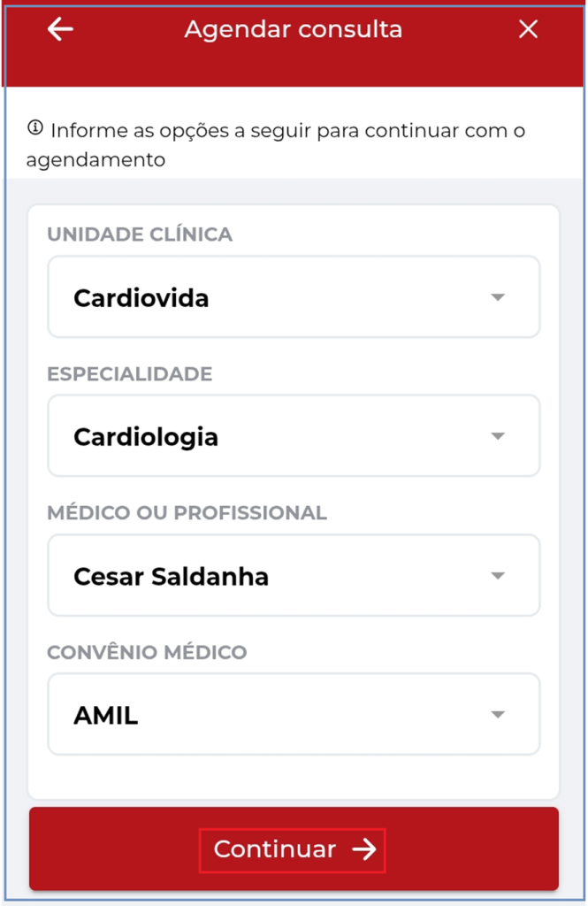The height and width of the screenshot is (906, 588).
Task: Expand the Convênio Médico dropdown arrow
Action: click(498, 715)
